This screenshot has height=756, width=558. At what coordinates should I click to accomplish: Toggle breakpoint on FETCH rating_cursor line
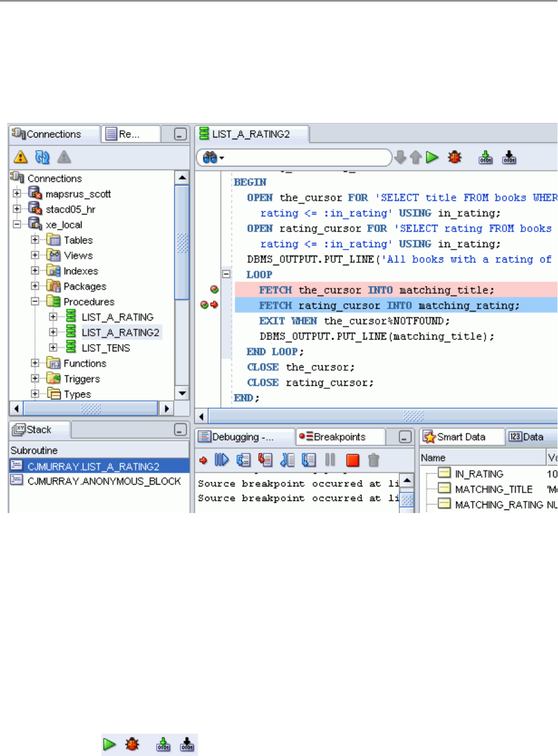point(205,306)
